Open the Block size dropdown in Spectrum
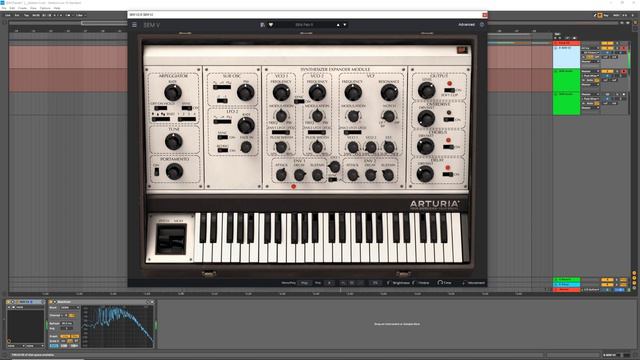This screenshot has width=640, height=360. coord(69,308)
